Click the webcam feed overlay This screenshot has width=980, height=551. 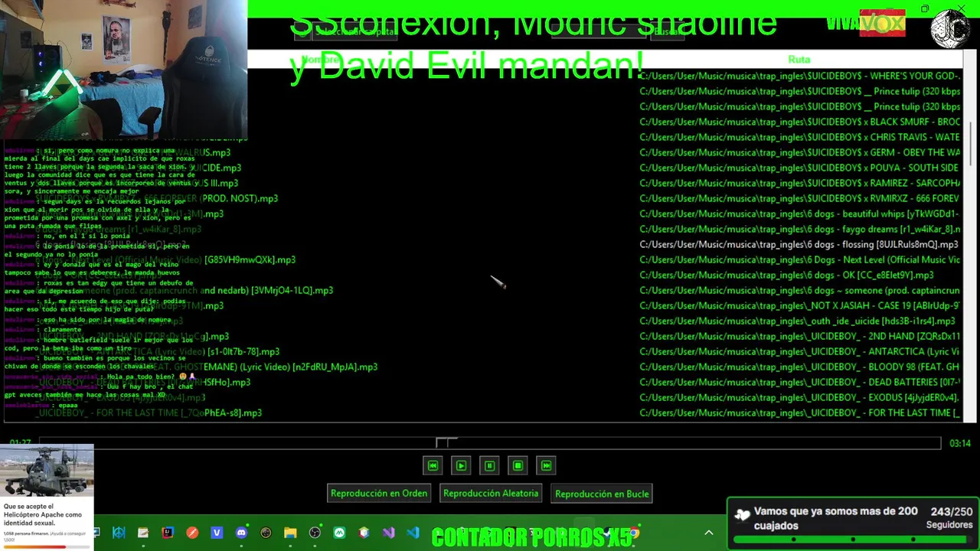pyautogui.click(x=123, y=69)
